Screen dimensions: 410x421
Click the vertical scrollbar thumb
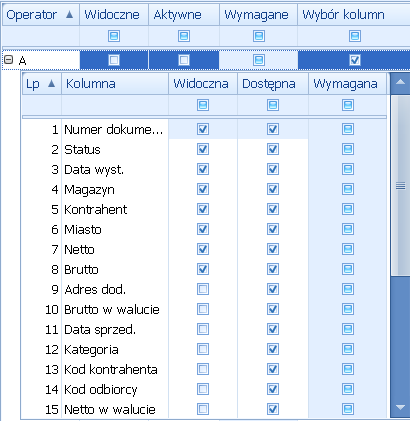click(x=400, y=186)
